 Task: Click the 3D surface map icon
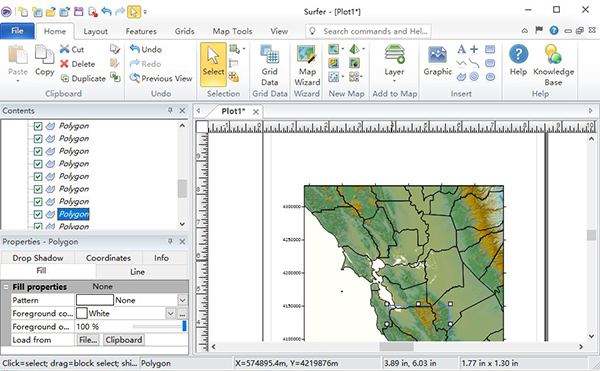click(x=355, y=49)
